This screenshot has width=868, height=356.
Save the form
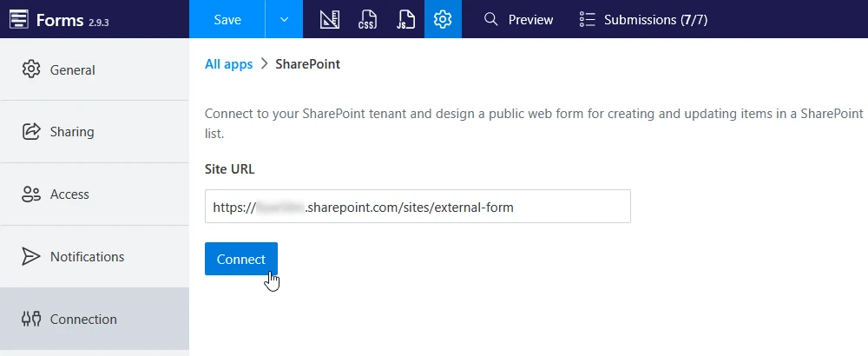click(x=227, y=19)
